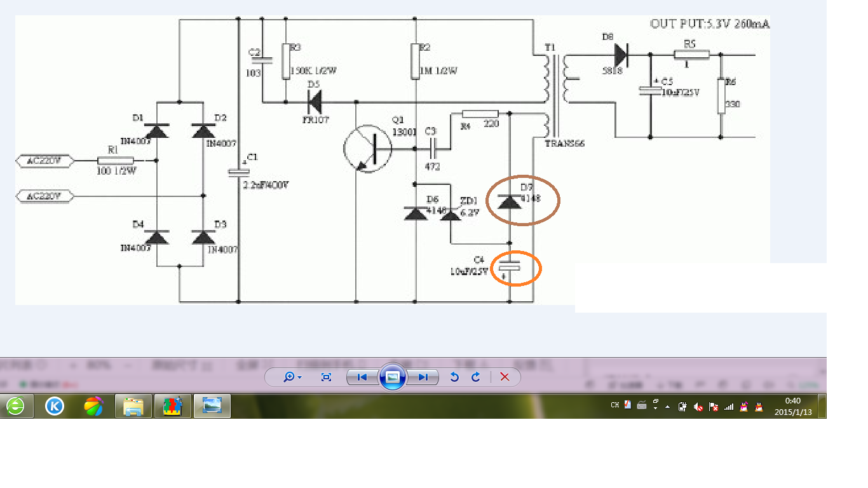Go to the next image
Viewport: 868px width, 488px height.
423,377
